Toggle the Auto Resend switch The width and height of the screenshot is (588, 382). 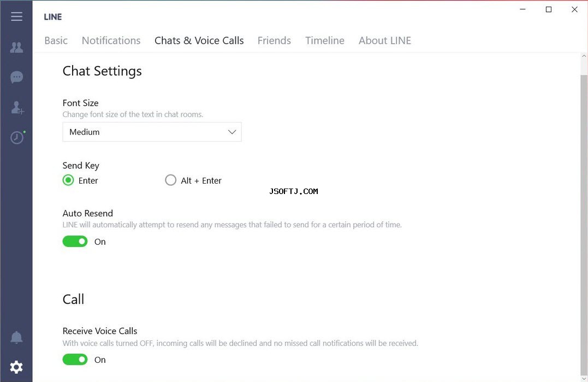[x=75, y=242]
